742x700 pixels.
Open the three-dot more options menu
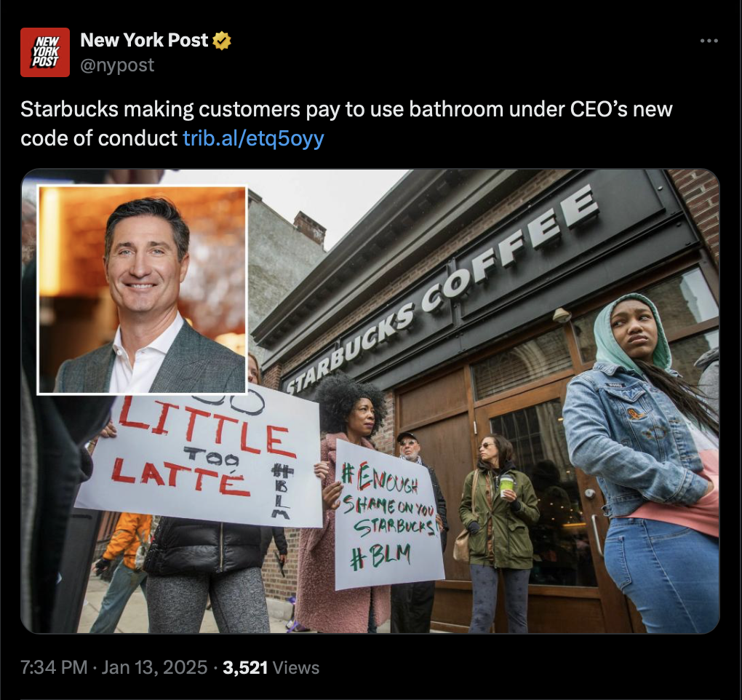tap(709, 41)
